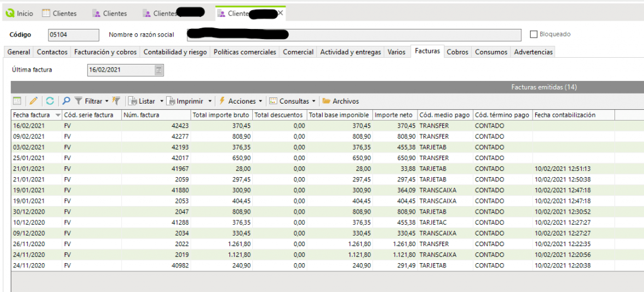Click the Imprimir button
This screenshot has height=292, width=644.
tap(186, 101)
